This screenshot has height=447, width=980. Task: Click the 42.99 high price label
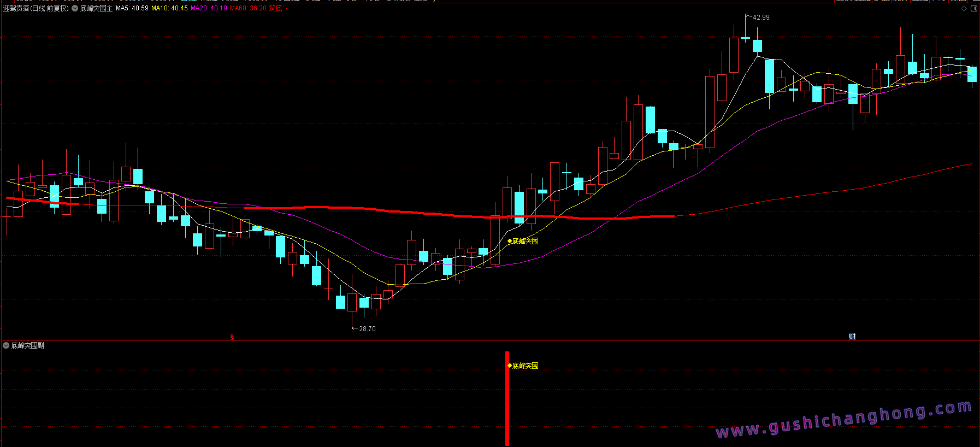[x=761, y=17]
